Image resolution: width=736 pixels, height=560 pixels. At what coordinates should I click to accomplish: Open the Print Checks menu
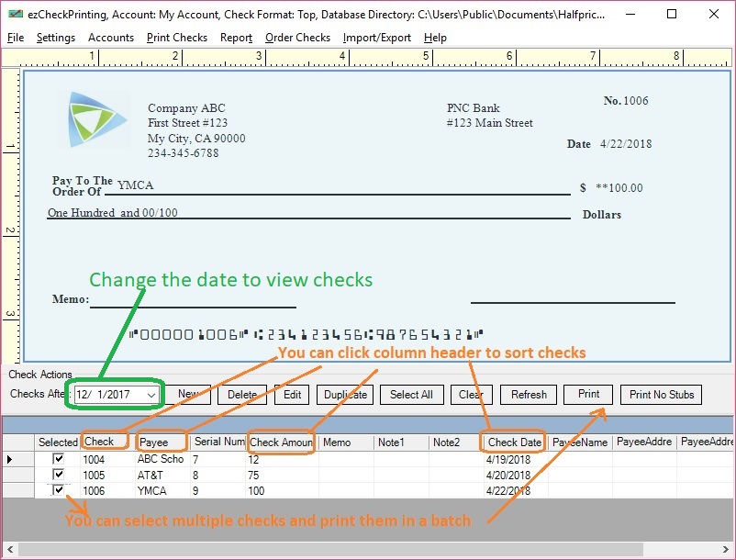pyautogui.click(x=177, y=38)
